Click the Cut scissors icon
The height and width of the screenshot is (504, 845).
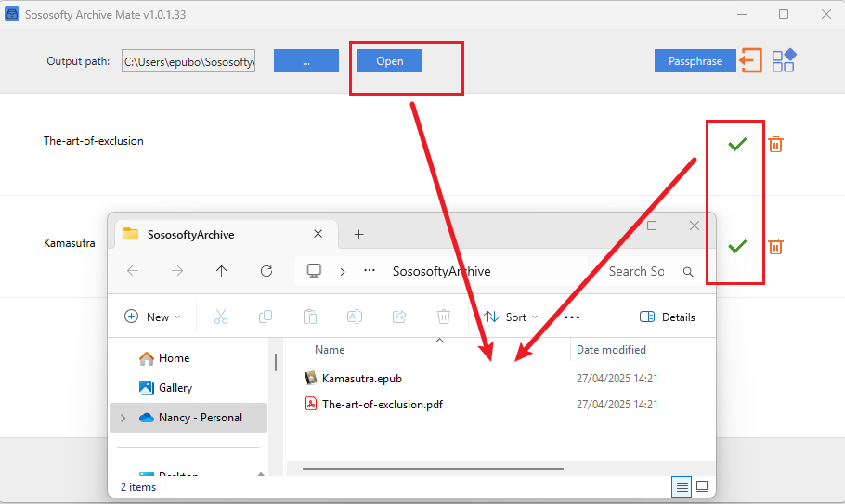pos(221,317)
